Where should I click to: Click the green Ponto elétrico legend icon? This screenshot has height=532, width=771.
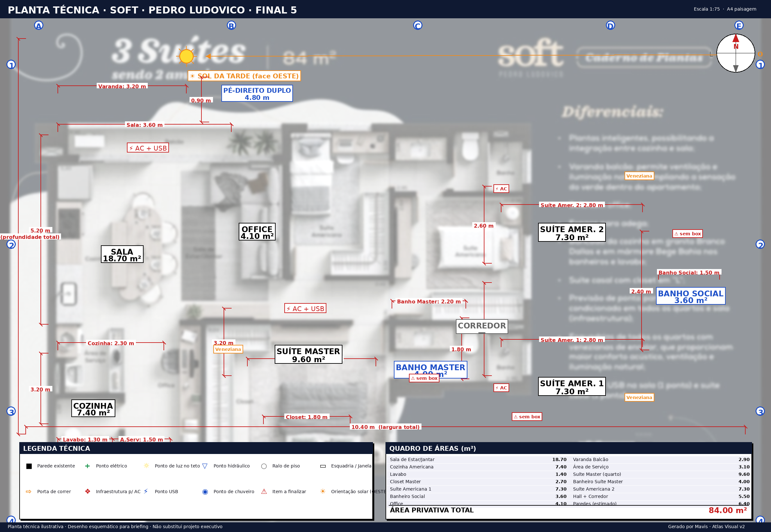[87, 466]
